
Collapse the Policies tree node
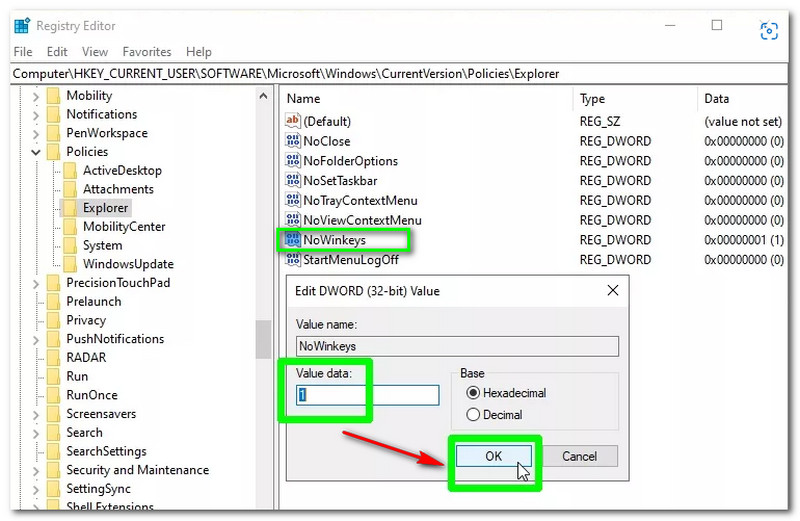(36, 152)
